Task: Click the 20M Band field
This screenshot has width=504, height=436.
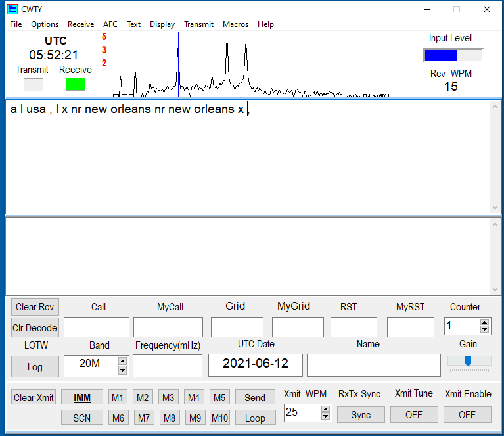Action: [x=90, y=366]
